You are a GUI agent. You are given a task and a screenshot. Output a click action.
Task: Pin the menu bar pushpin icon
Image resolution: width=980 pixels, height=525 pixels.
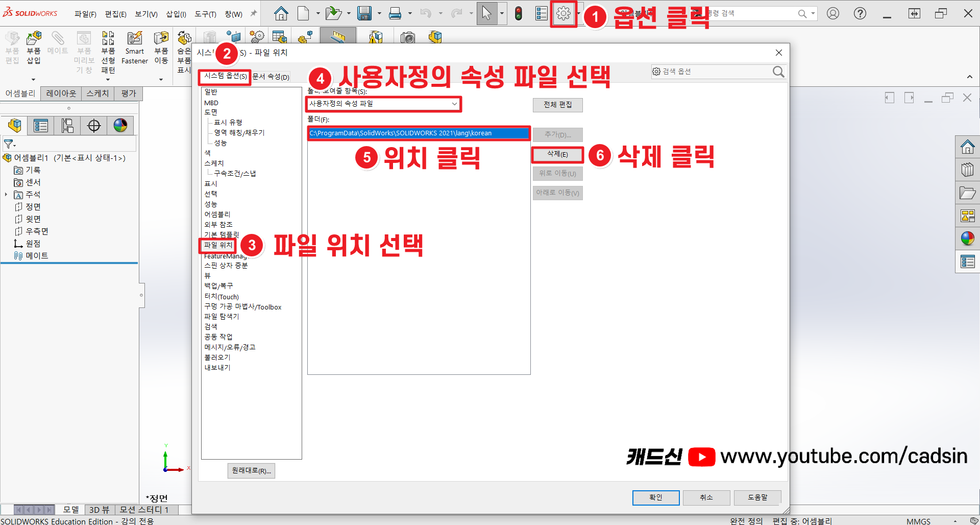click(253, 14)
